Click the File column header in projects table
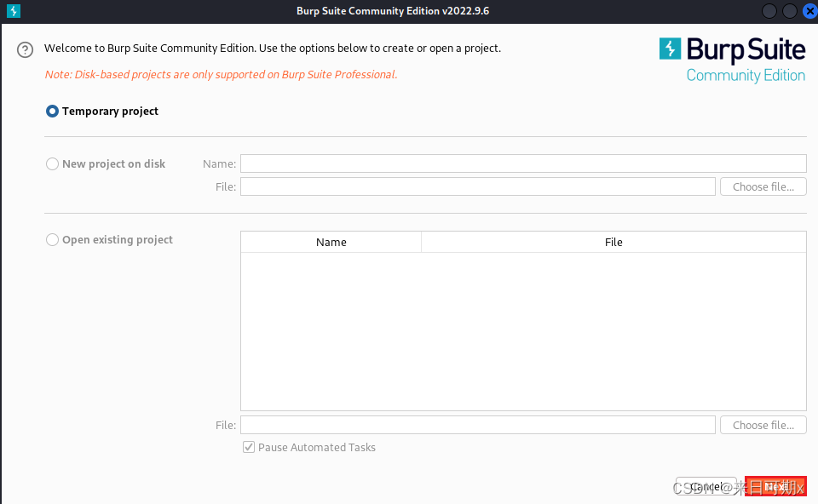This screenshot has width=818, height=504. click(613, 243)
